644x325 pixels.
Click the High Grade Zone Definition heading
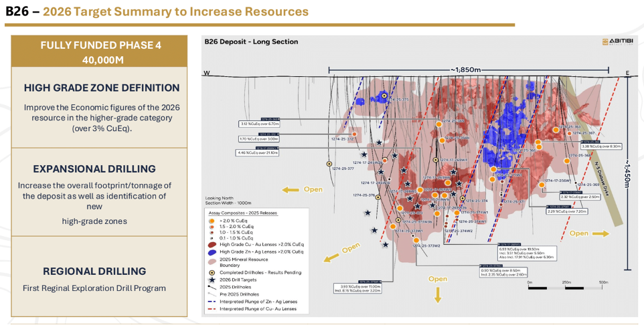pos(102,88)
